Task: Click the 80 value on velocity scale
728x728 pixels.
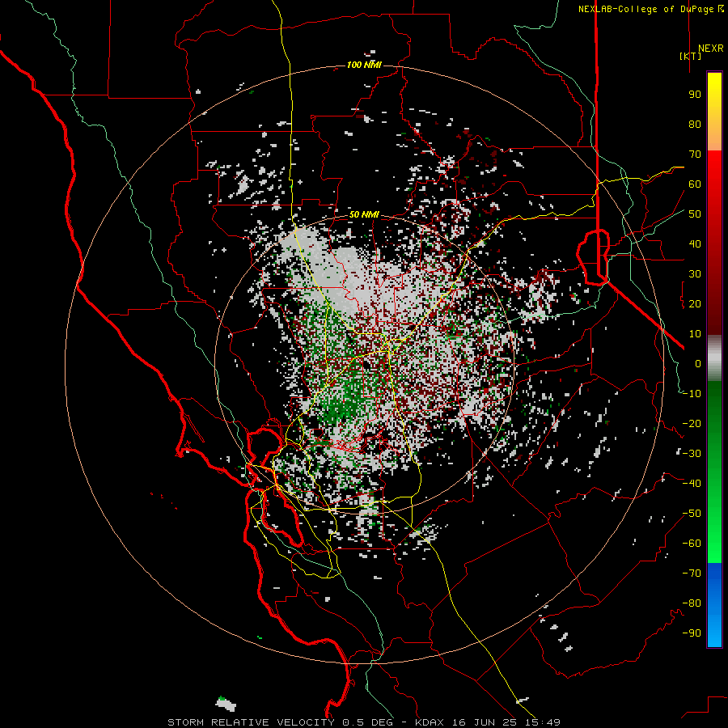Action: pos(695,124)
